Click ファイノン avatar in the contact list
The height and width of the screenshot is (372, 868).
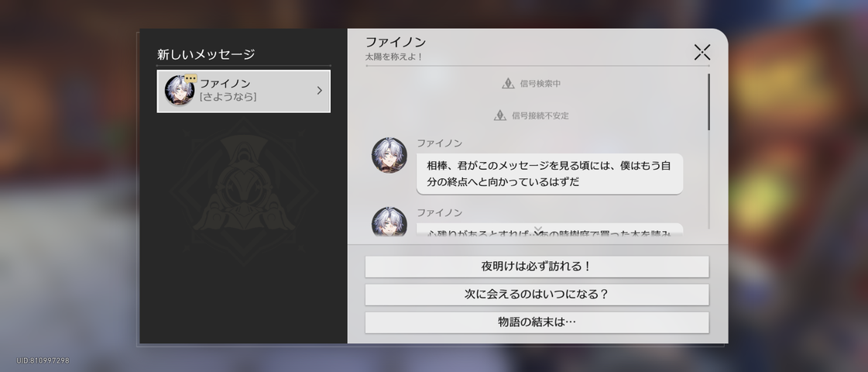[179, 91]
